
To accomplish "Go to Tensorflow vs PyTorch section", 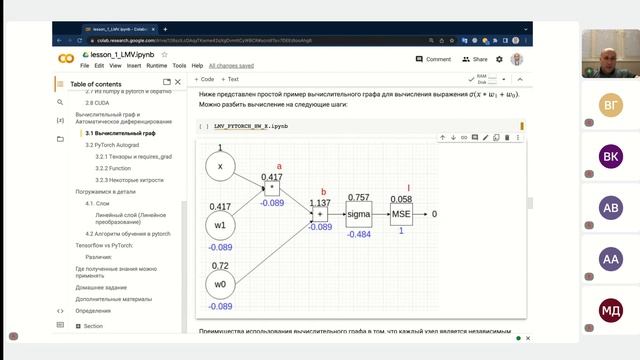I will [104, 245].
